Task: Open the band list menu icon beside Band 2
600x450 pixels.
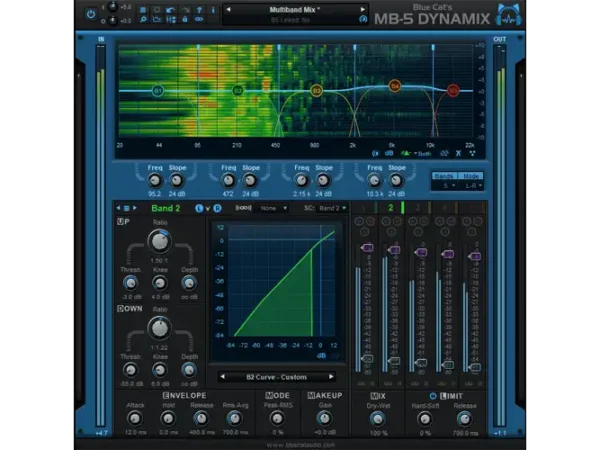Action: [x=126, y=208]
